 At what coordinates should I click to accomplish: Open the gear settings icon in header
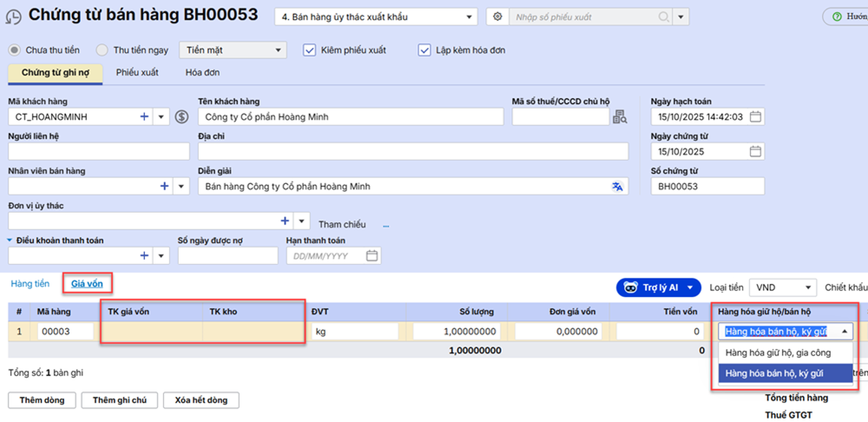click(x=497, y=16)
